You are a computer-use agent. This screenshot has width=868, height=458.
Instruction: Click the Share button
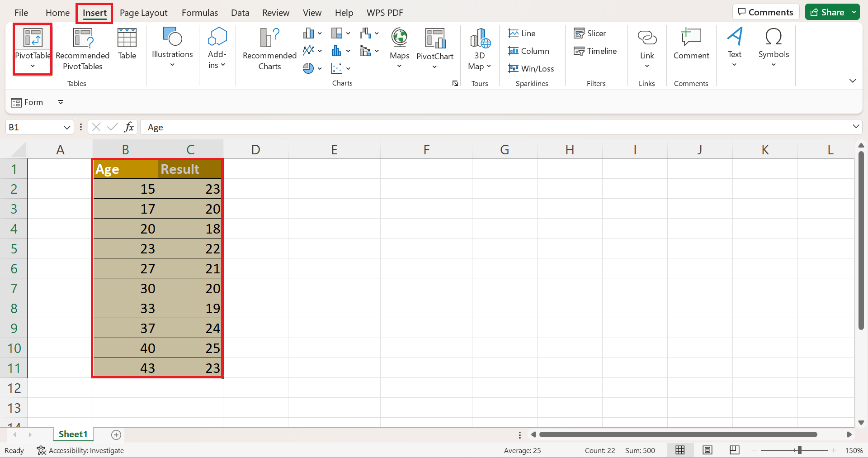click(x=827, y=12)
